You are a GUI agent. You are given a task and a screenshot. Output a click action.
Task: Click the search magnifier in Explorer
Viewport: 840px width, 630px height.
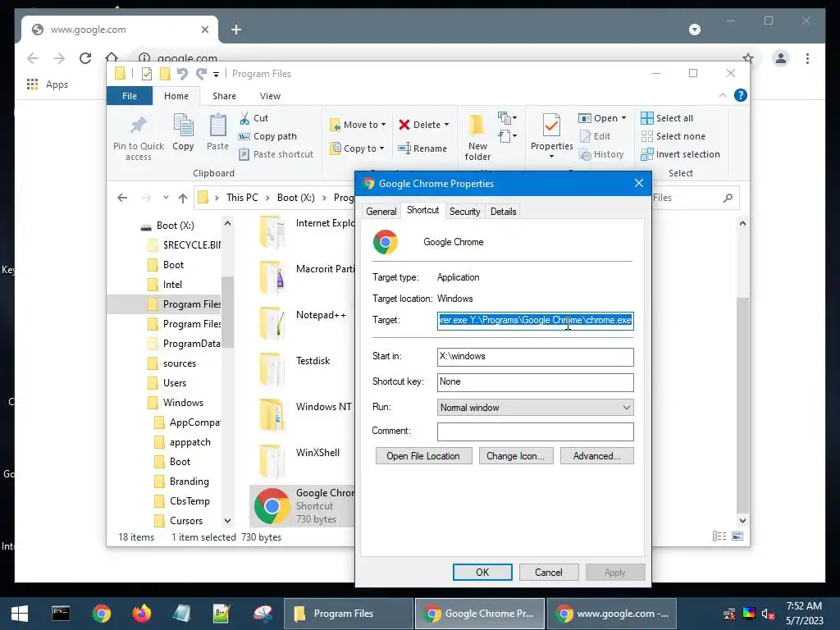coord(728,199)
